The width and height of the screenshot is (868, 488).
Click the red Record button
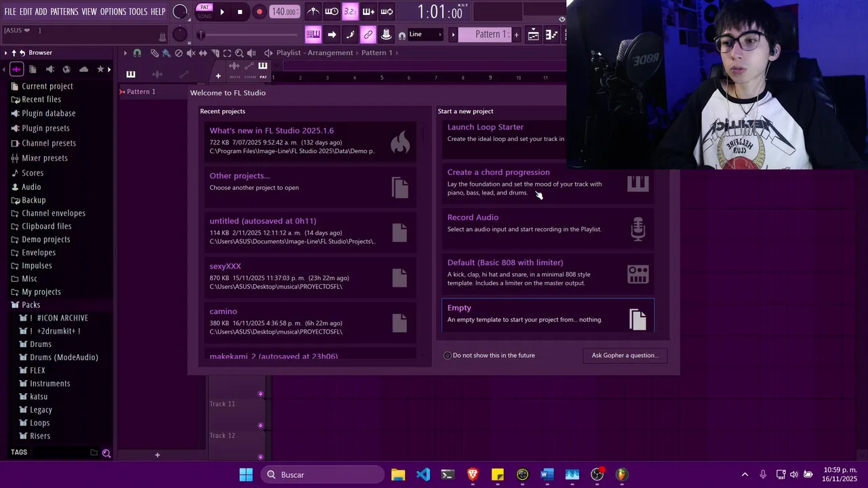pos(259,12)
